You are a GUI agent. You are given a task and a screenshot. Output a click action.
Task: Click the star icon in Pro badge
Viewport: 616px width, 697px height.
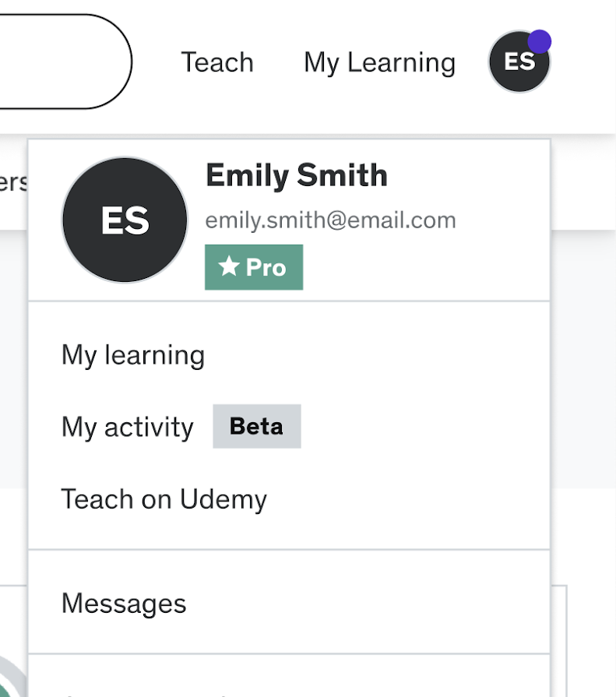228,267
